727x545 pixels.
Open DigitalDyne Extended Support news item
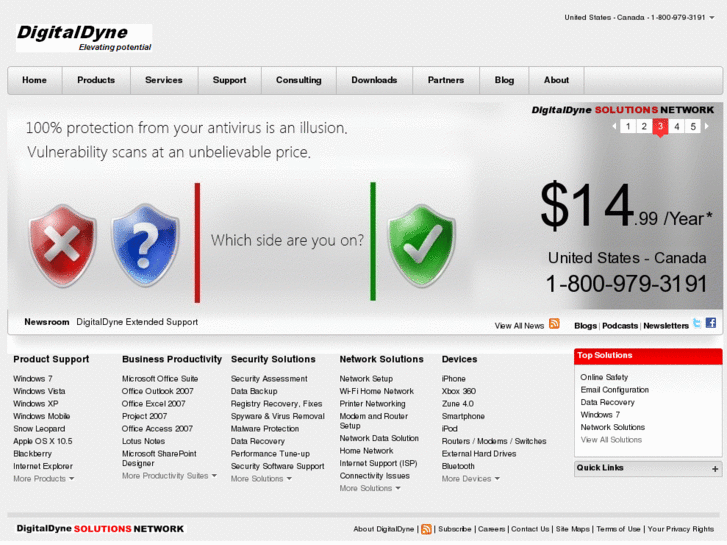[x=137, y=322]
